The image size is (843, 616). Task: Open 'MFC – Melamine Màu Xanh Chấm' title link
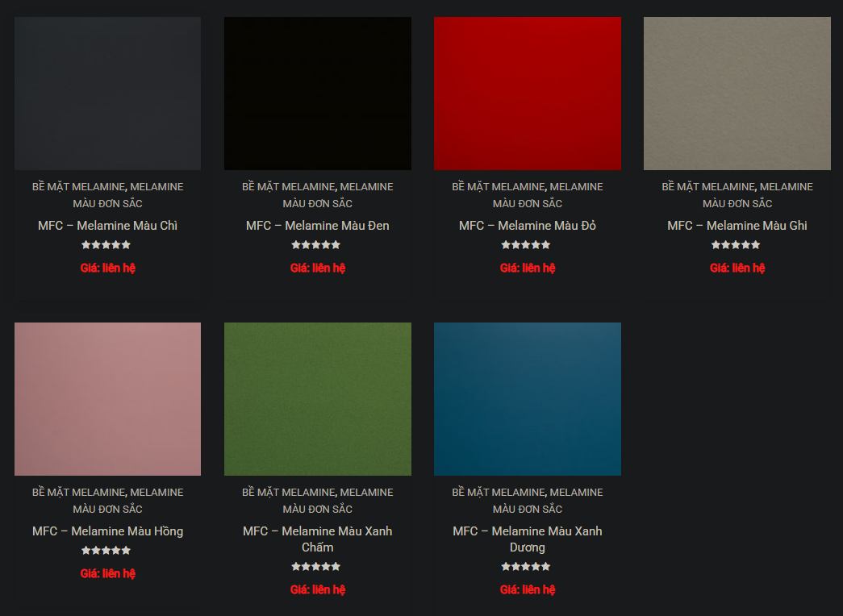pos(317,539)
